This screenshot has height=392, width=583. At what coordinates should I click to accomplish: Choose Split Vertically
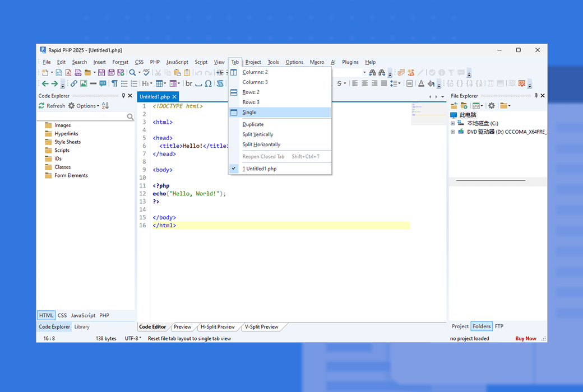(280, 134)
